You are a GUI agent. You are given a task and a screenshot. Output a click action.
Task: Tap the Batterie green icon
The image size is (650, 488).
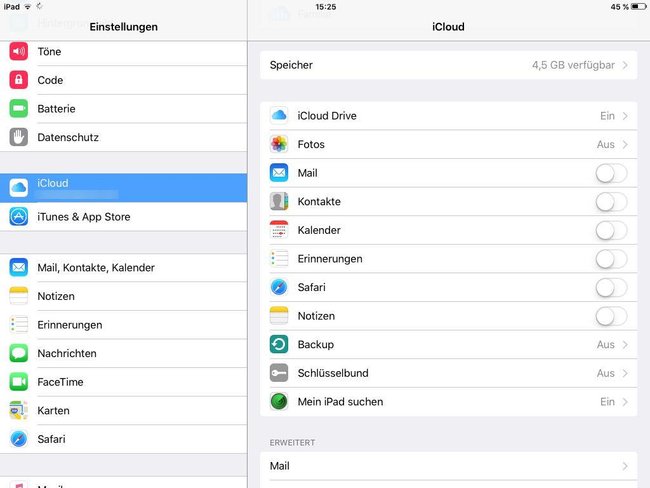point(19,109)
